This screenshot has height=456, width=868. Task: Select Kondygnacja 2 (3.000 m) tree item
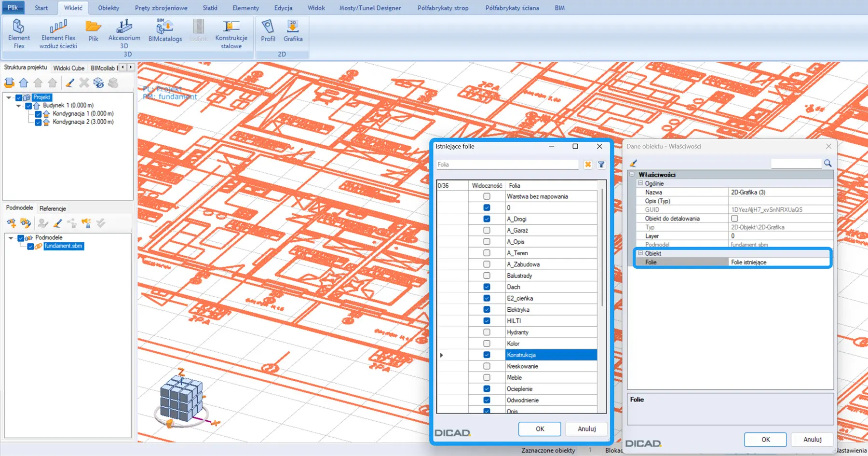83,122
